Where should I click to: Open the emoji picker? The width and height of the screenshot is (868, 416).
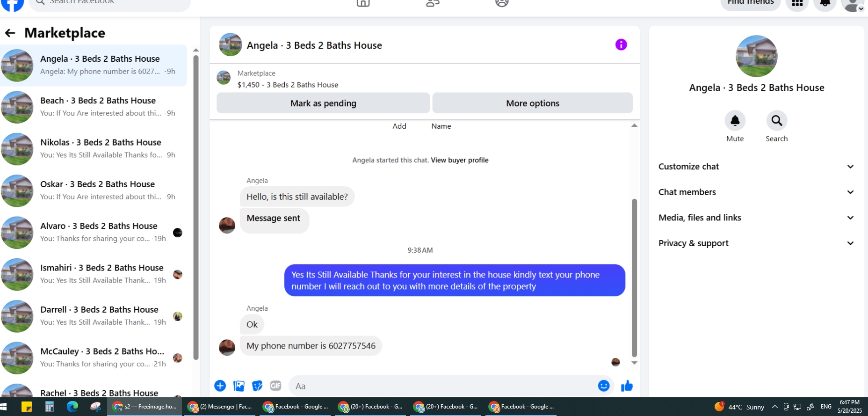click(603, 386)
